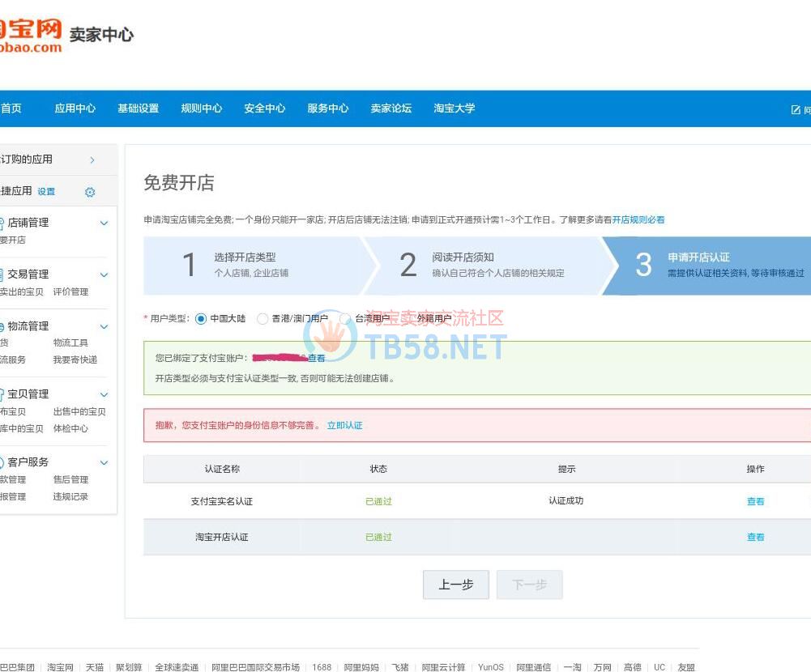Open 物流工具 in sidebar
811x672 pixels.
tap(70, 342)
